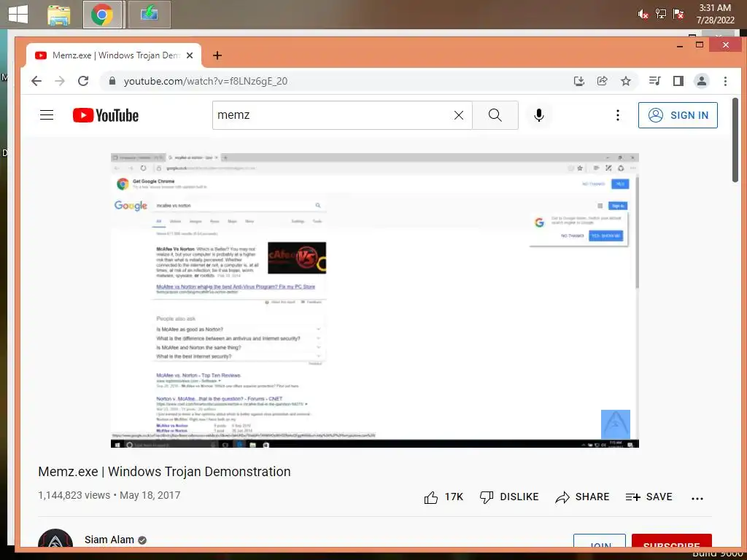Install YouTube app from address bar icon
The image size is (747, 560).
pos(578,81)
